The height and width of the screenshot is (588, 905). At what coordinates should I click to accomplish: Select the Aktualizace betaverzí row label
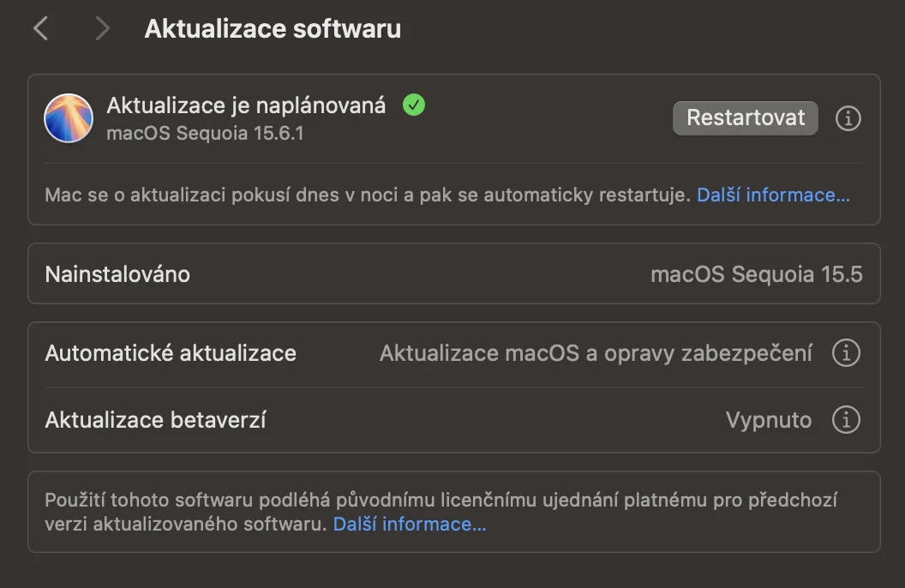coord(155,420)
